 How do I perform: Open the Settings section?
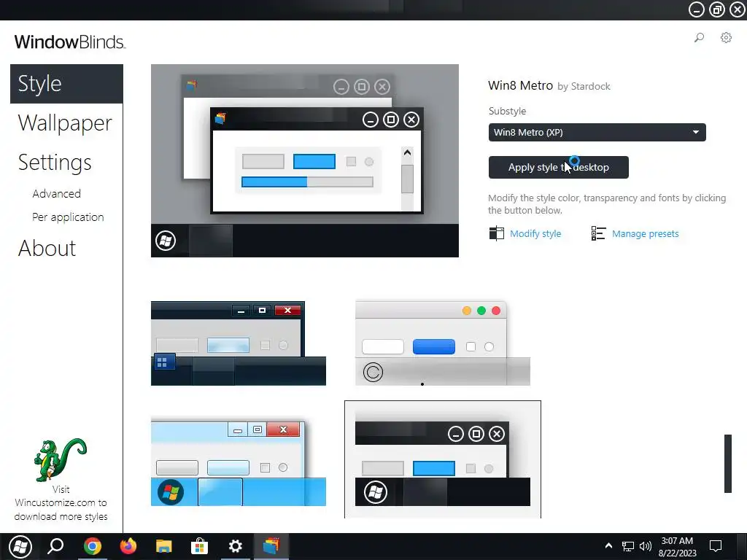click(55, 163)
